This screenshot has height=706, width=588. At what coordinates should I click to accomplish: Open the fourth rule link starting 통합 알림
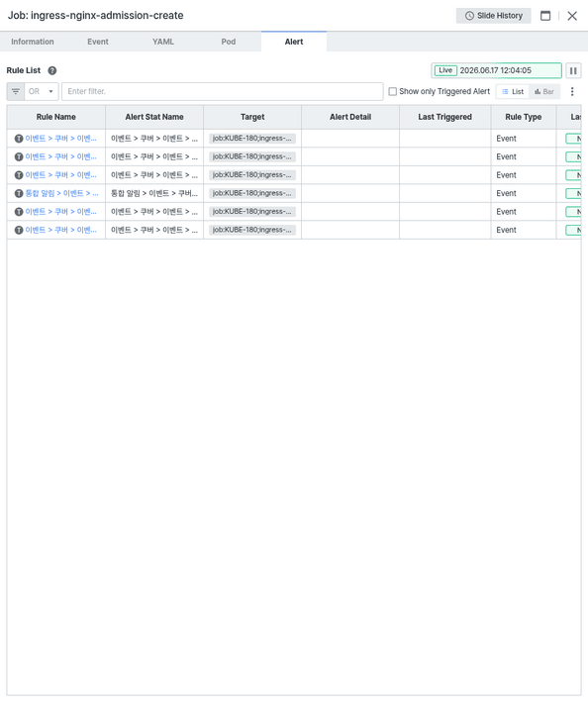tap(61, 194)
